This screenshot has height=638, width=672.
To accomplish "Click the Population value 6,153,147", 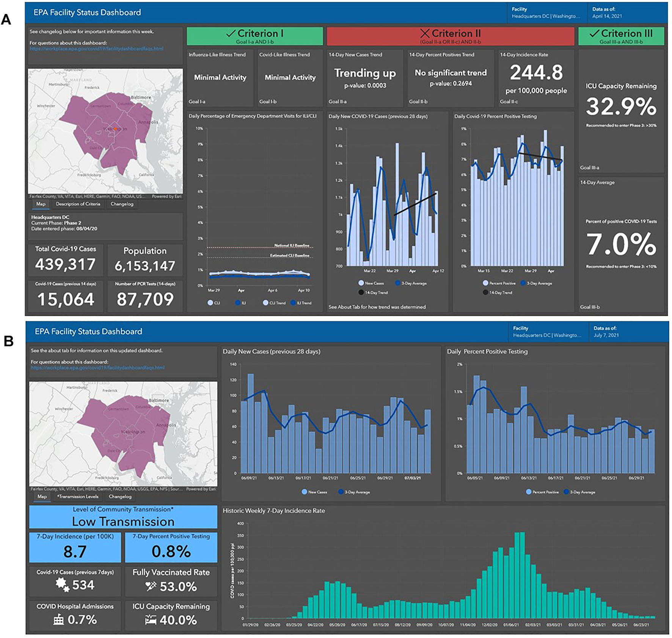I will 145,266.
